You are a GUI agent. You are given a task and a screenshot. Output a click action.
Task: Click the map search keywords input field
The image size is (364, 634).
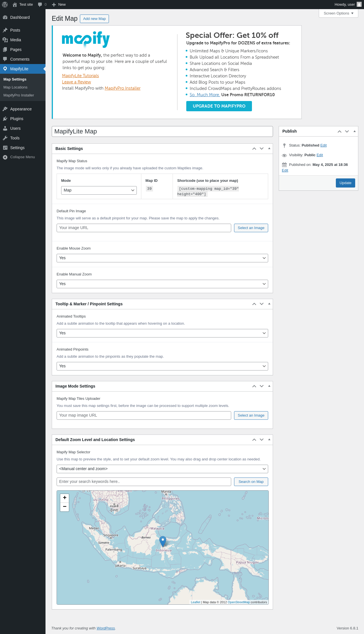pos(144,482)
